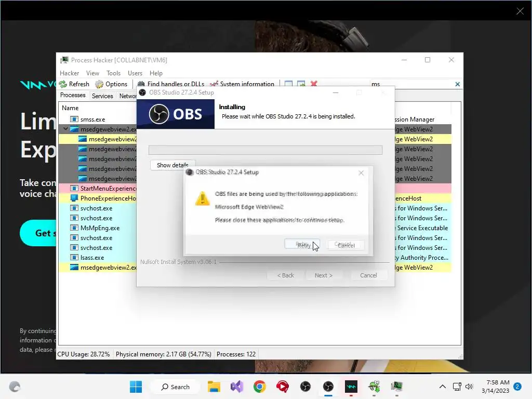
Task: Click Show details in OBS installer
Action: click(172, 165)
